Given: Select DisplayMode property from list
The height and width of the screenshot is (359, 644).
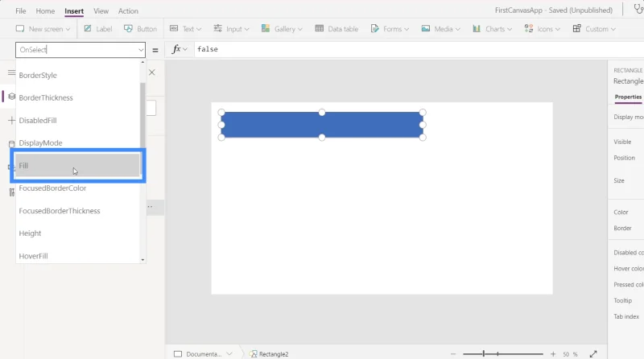Looking at the screenshot, I should (78, 143).
